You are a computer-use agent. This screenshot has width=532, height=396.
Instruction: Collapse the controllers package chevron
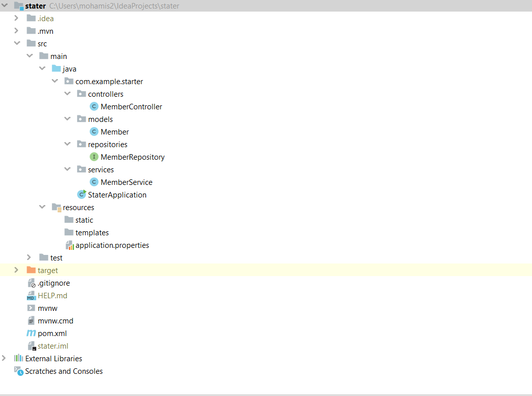pyautogui.click(x=67, y=93)
